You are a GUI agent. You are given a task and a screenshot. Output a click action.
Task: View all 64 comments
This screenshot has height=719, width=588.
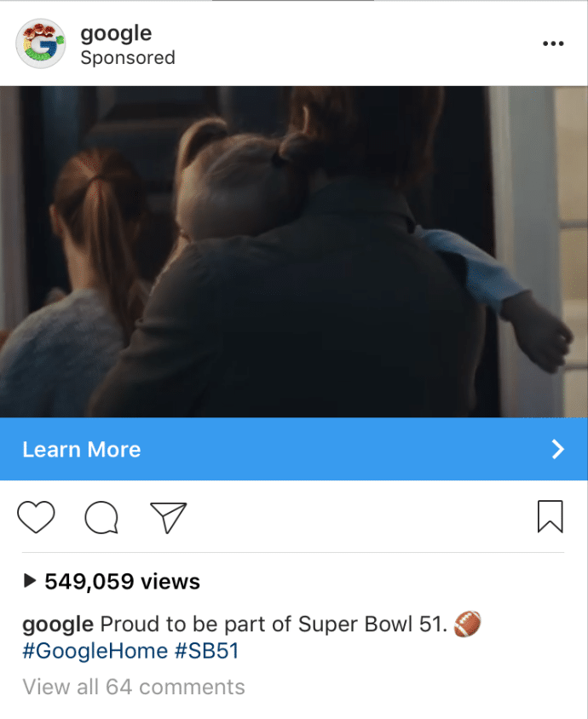(134, 687)
